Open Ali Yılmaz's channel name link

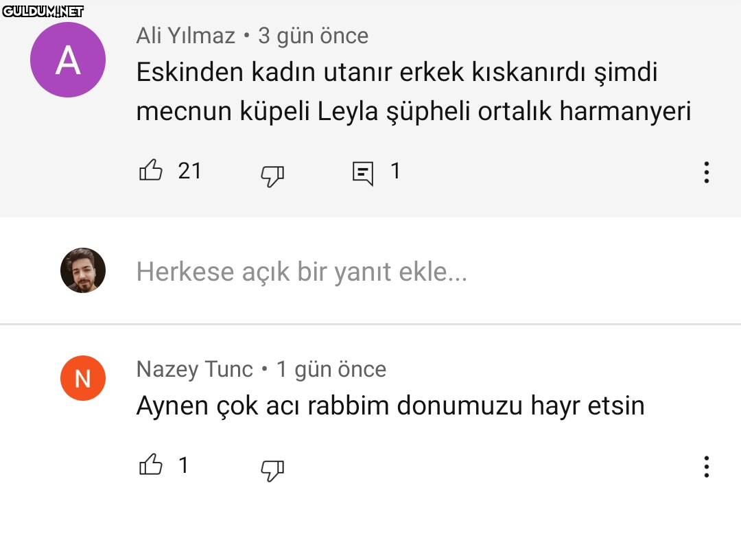185,36
